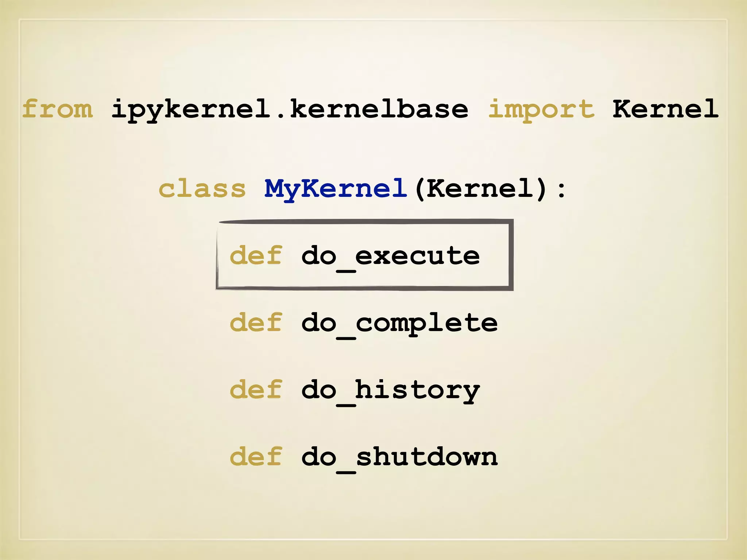Click the 'ipykernel.kernelbase' module name

(290, 111)
